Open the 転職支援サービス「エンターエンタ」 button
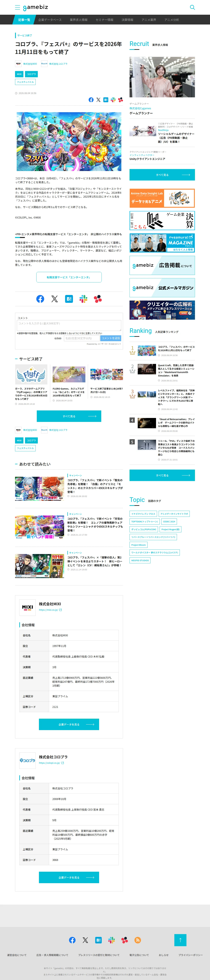Viewport: 210px width, 980px height. (x=69, y=277)
